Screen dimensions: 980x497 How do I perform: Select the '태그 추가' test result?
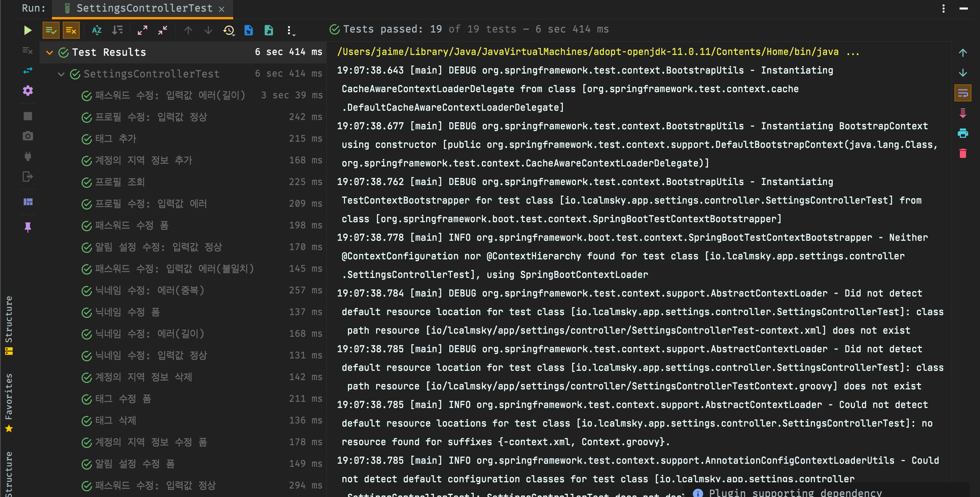point(116,139)
